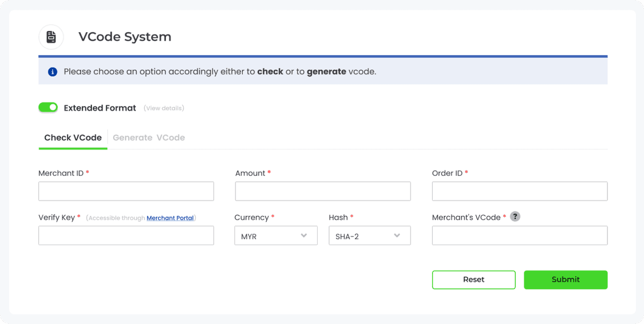The height and width of the screenshot is (324, 644).
Task: Click the VCode System document icon
Action: coord(51,36)
